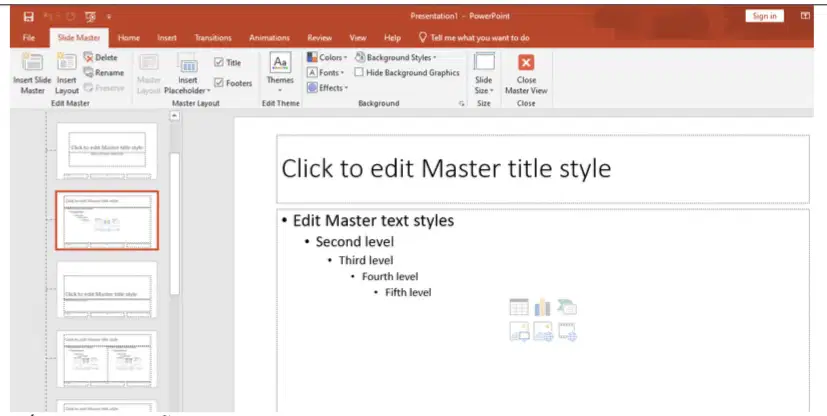Image resolution: width=827 pixels, height=416 pixels.
Task: Click the Insert Table placeholder icon
Action: [519, 307]
